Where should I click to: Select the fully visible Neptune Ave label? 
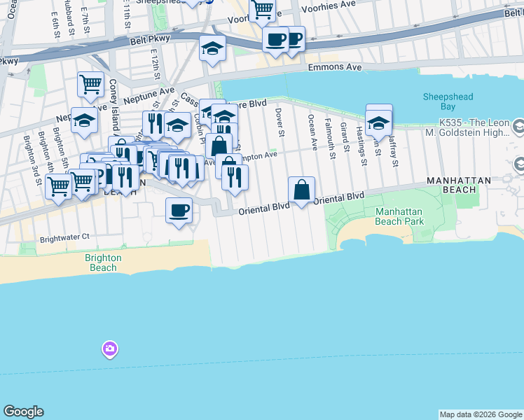point(149,95)
